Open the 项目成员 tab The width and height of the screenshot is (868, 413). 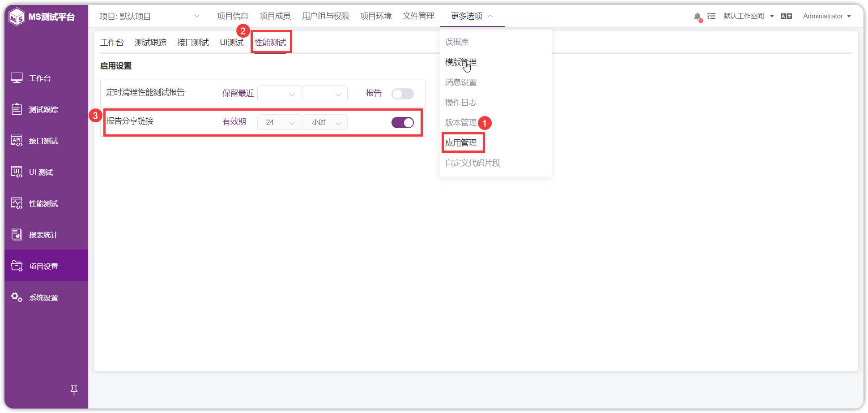275,16
